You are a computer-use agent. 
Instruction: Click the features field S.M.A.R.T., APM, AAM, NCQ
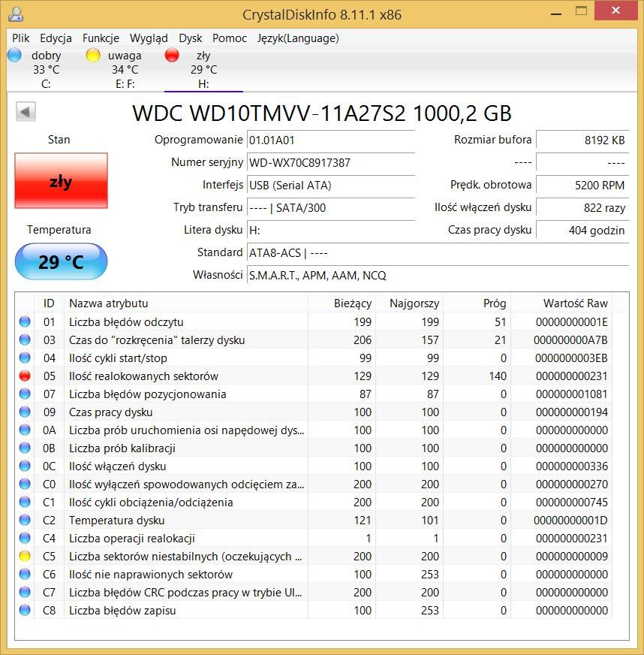(438, 275)
